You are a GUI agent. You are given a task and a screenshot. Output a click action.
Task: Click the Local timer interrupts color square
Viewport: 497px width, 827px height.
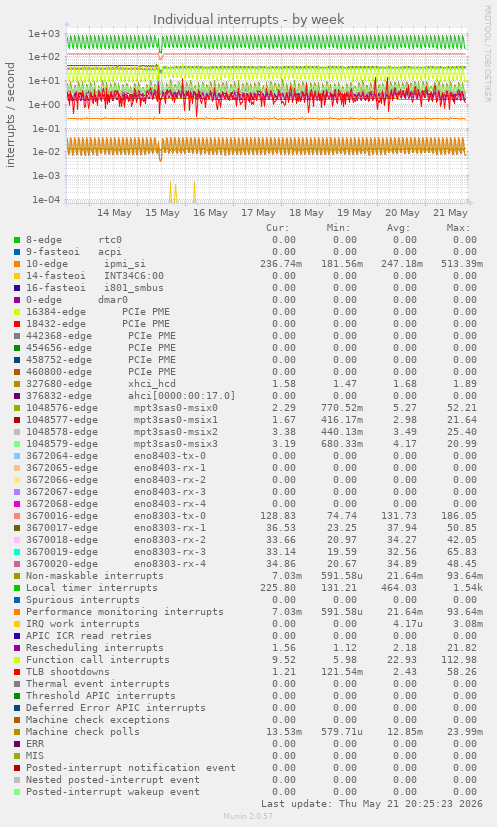pyautogui.click(x=17, y=588)
